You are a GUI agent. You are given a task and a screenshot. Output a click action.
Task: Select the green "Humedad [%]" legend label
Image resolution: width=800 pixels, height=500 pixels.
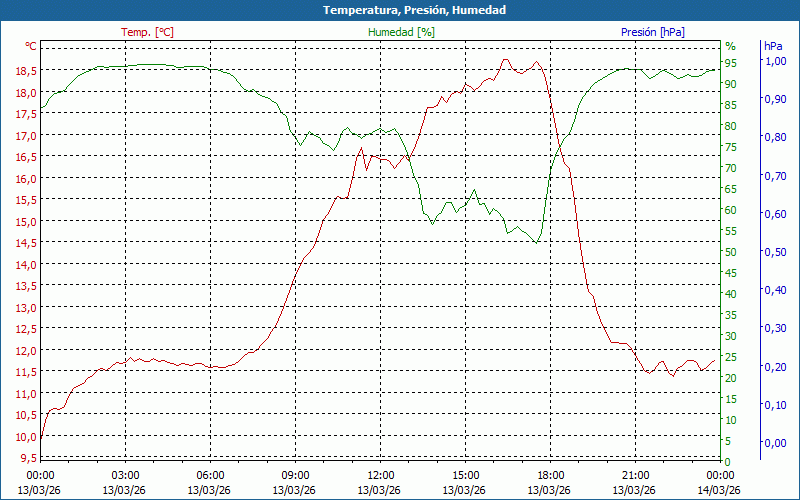tap(401, 32)
